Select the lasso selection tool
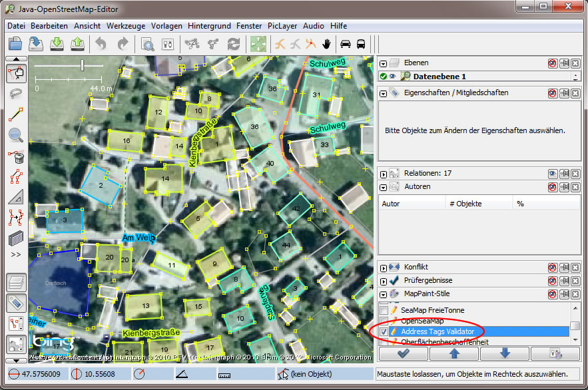Viewport: 588px width, 390px height. (x=17, y=93)
